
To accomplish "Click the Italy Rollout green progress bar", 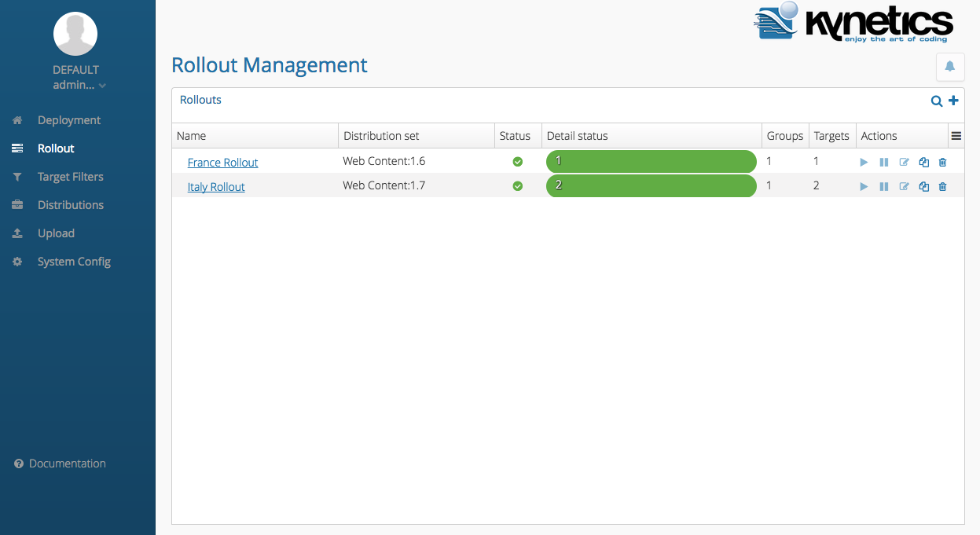I will [651, 186].
